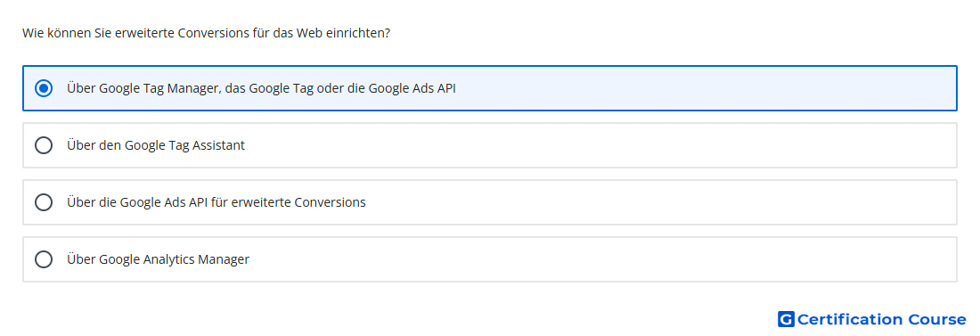Click empty area of the highlighted first answer card
Screen dimensions: 980x336
coord(706,88)
